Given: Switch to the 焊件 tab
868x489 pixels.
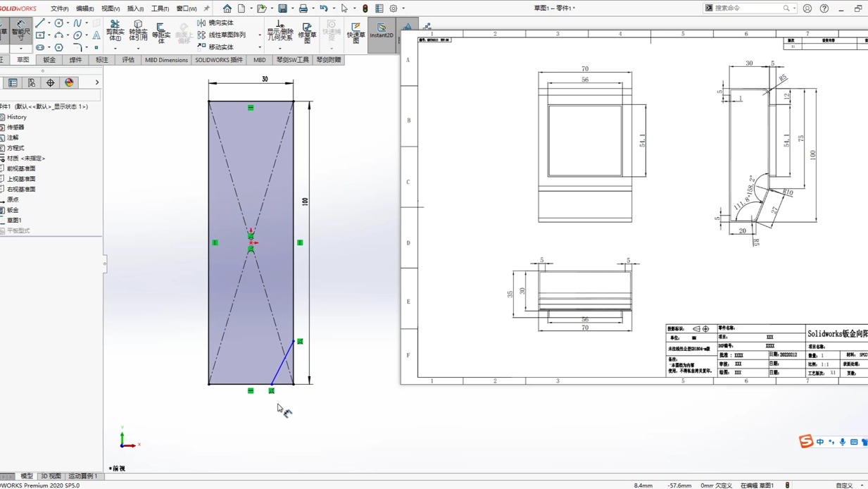Looking at the screenshot, I should pos(75,60).
